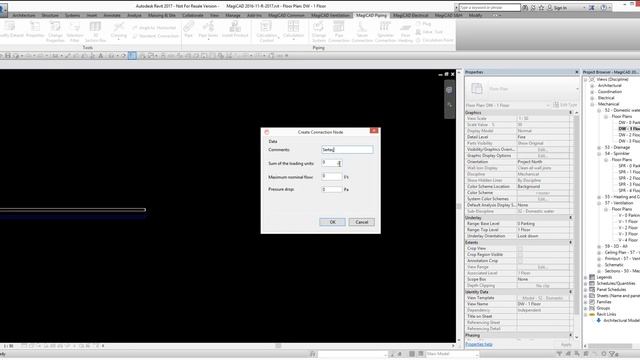The width and height of the screenshot is (640, 360).
Task: Expand the Coordination node in Project Browser
Action: click(592, 92)
